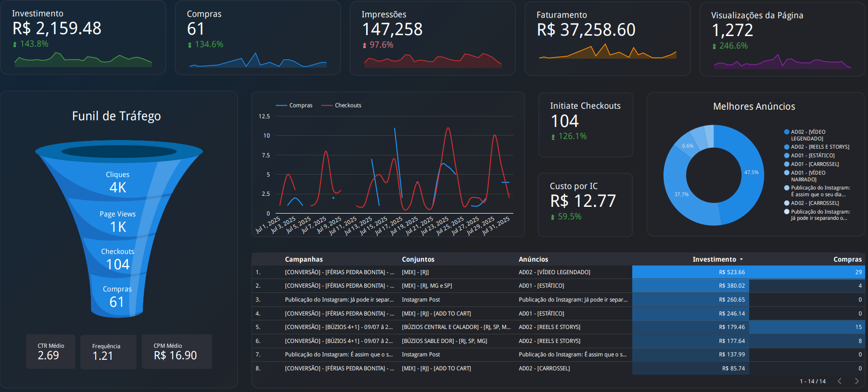Viewport: 868px width, 392px height.
Task: Click the previous page arrow in table pagination
Action: (840, 381)
